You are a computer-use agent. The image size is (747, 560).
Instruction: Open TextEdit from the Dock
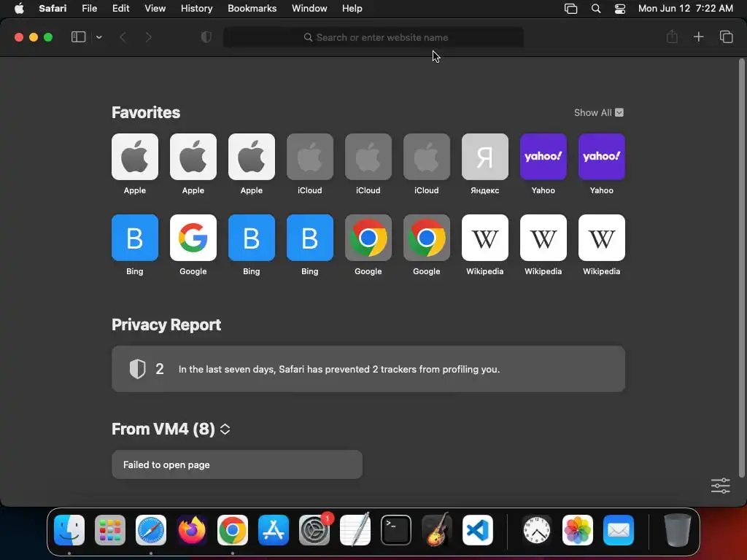355,530
